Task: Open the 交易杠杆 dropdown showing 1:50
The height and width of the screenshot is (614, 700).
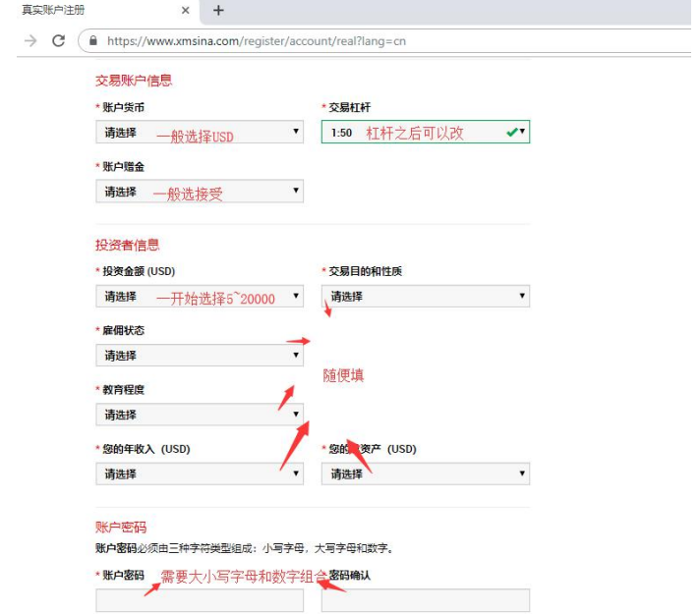Action: coord(425,132)
